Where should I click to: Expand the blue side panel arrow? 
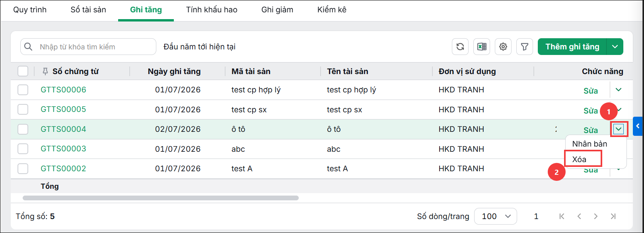click(638, 126)
